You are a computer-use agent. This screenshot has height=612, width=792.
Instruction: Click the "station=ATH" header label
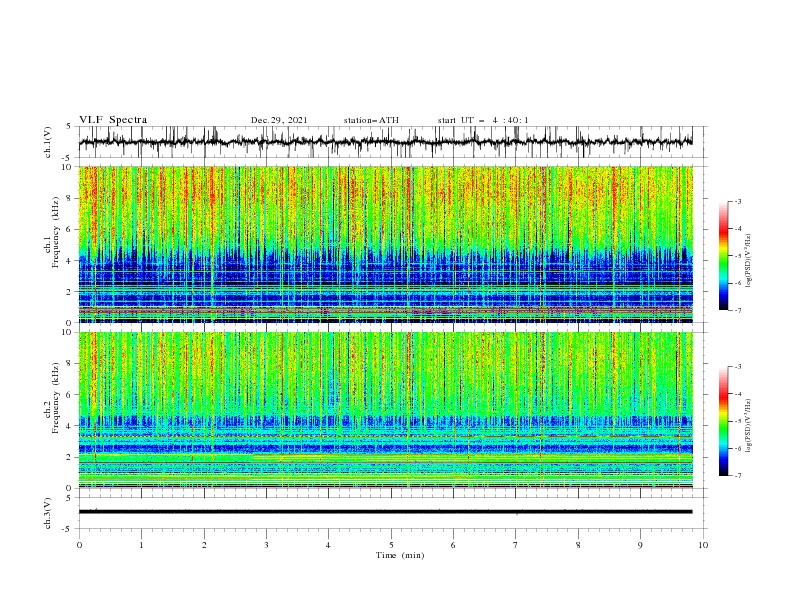(371, 120)
